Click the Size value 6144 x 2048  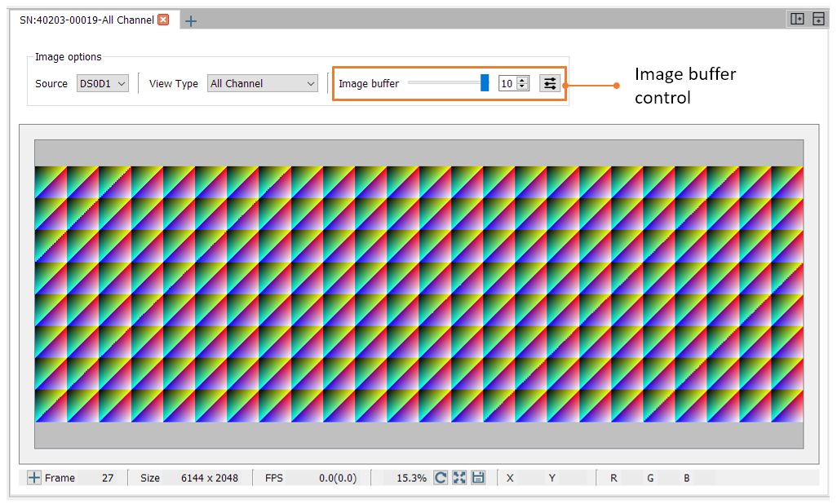pyautogui.click(x=209, y=478)
